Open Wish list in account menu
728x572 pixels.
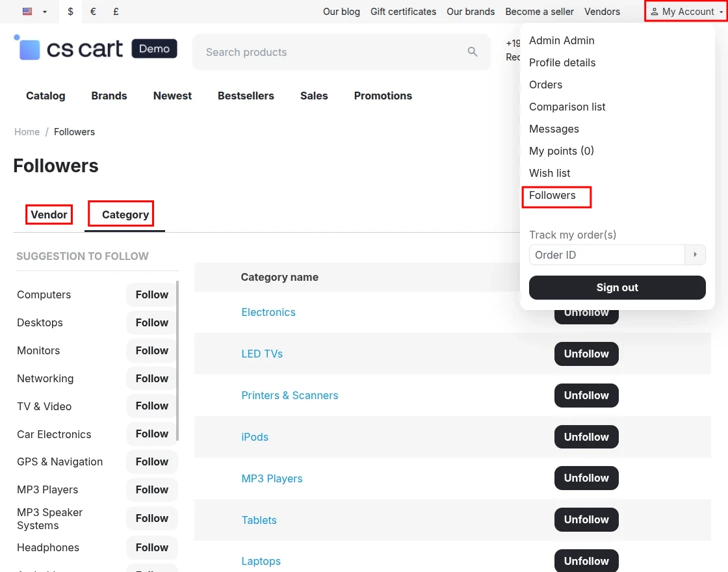point(549,173)
